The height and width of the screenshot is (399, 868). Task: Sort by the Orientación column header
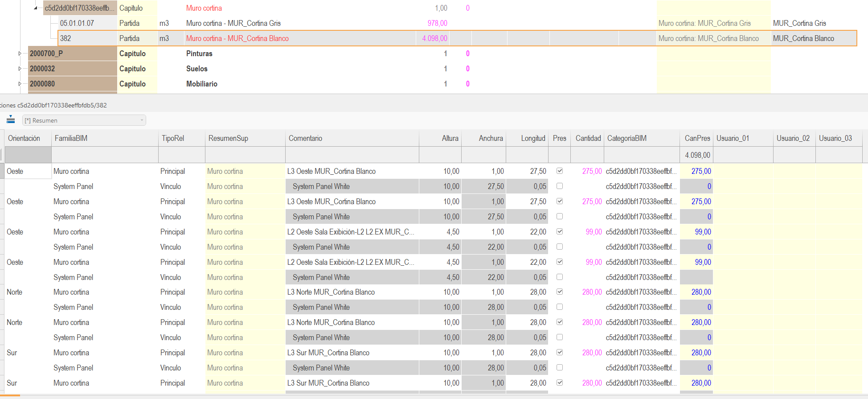click(x=28, y=138)
